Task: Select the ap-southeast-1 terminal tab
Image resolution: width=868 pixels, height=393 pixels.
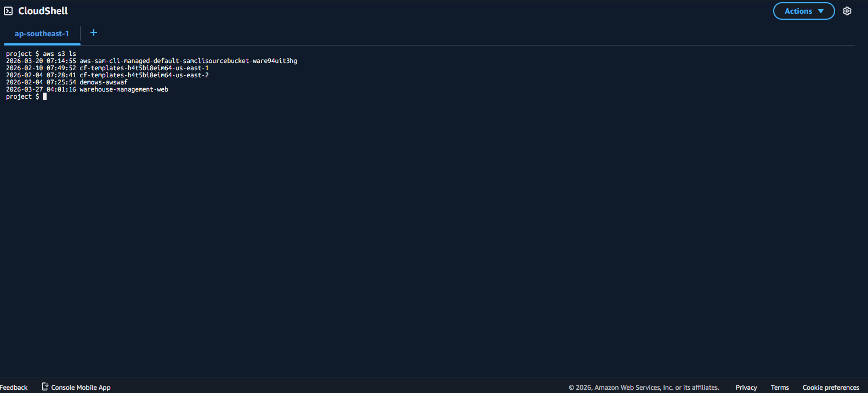Action: coord(42,34)
